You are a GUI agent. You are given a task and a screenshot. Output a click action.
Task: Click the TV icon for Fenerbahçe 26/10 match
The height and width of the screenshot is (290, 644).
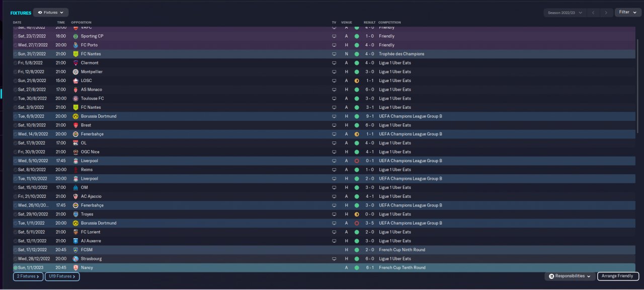pos(334,205)
